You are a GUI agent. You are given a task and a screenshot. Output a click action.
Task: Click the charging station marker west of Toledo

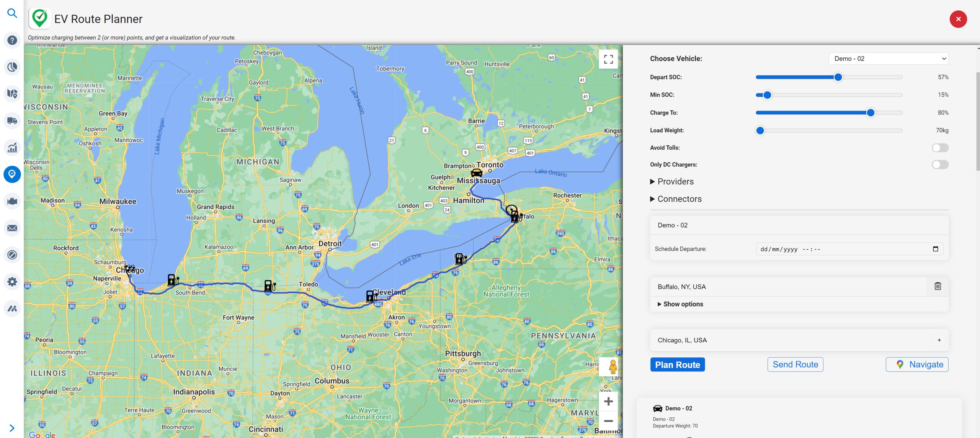(x=269, y=285)
